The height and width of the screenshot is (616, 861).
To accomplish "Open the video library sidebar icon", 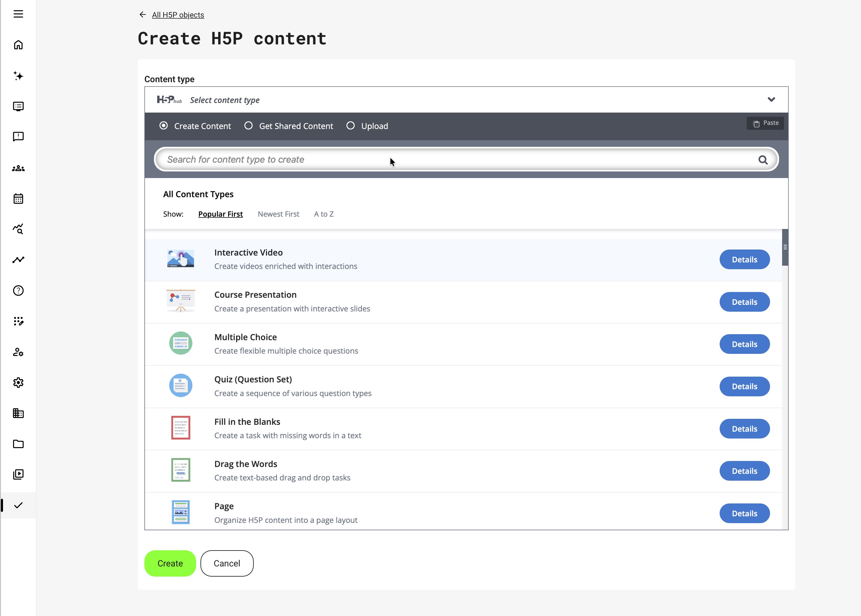I will tap(18, 474).
